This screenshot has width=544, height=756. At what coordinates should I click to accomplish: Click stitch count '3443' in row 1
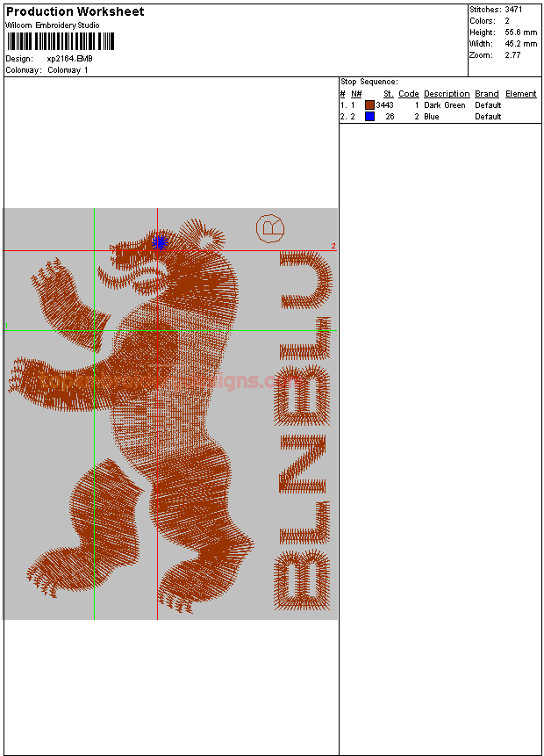tap(384, 105)
